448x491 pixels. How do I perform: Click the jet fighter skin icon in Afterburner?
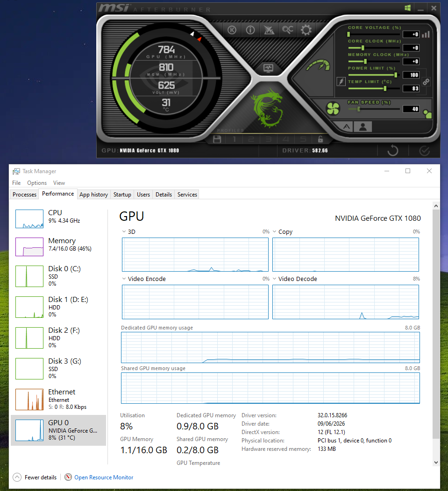(x=269, y=30)
